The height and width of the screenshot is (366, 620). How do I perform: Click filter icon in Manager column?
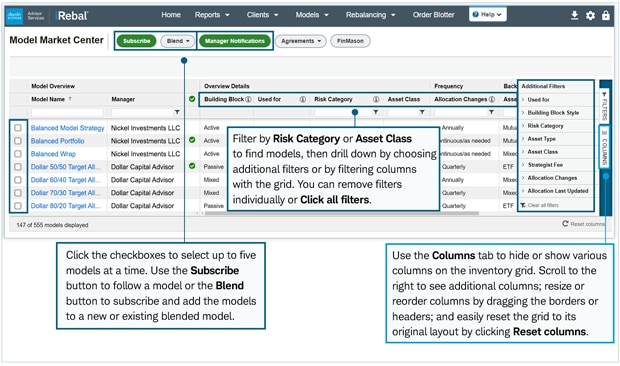pyautogui.click(x=177, y=112)
